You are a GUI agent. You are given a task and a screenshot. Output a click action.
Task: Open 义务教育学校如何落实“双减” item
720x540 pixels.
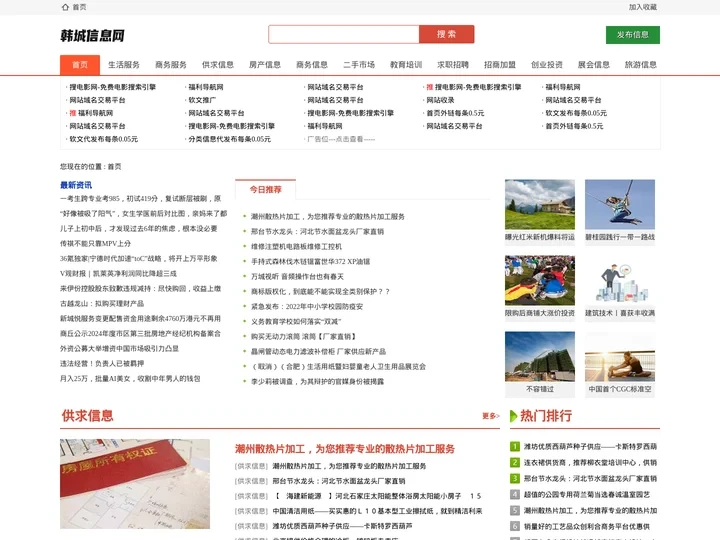296,322
